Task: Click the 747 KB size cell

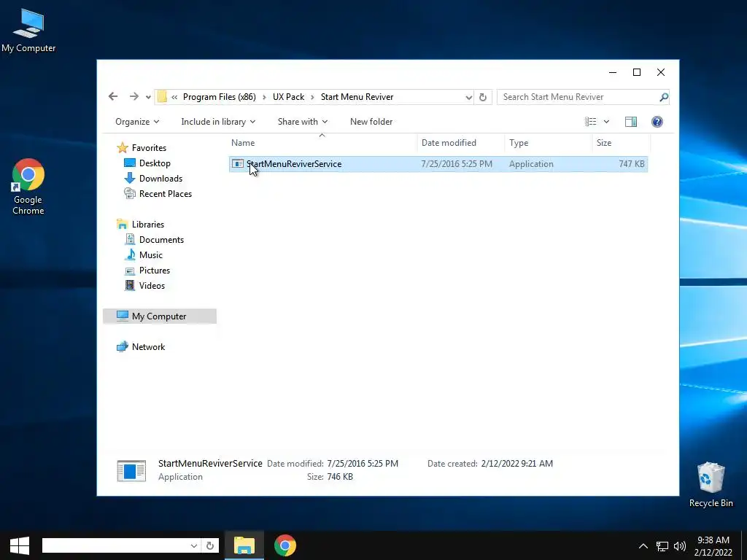Action: (x=631, y=164)
